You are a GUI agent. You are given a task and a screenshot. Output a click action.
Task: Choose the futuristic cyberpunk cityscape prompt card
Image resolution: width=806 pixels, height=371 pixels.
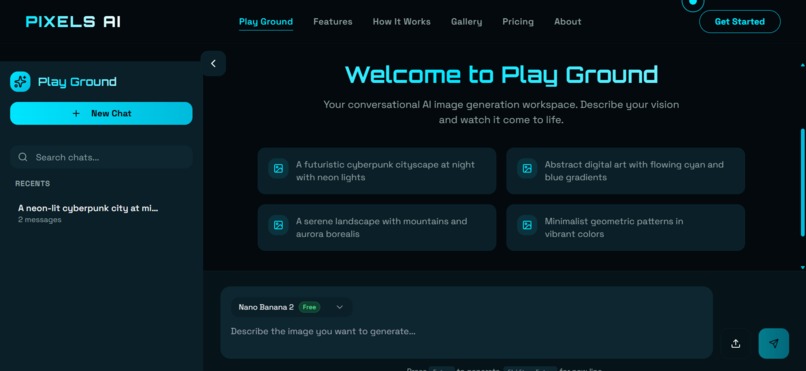pyautogui.click(x=377, y=171)
